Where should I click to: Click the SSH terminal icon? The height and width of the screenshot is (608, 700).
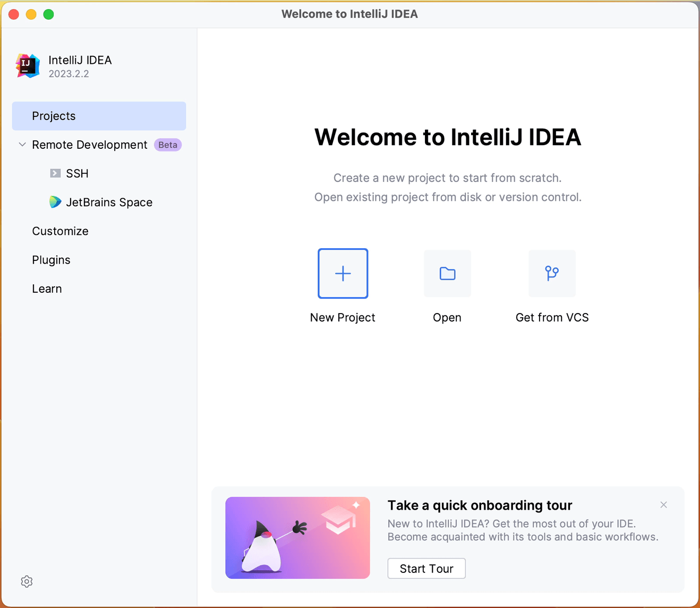click(55, 173)
